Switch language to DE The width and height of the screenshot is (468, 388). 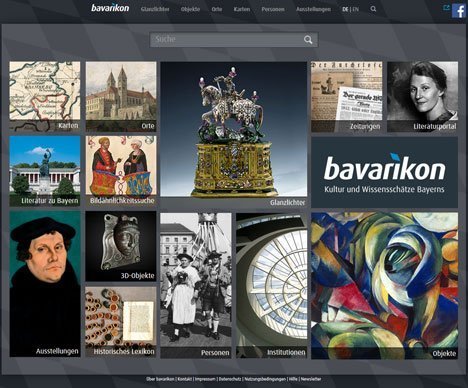click(x=345, y=9)
